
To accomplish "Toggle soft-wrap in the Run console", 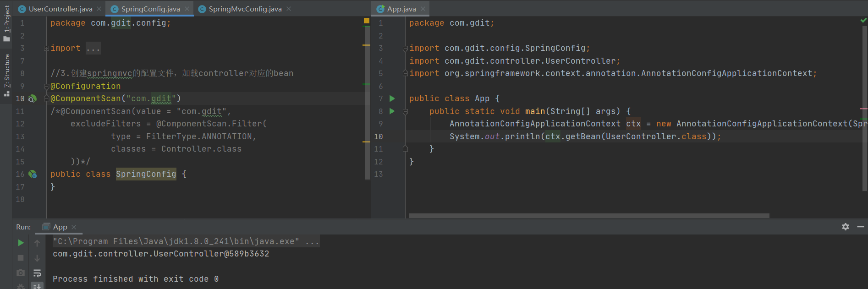I will tap(37, 273).
